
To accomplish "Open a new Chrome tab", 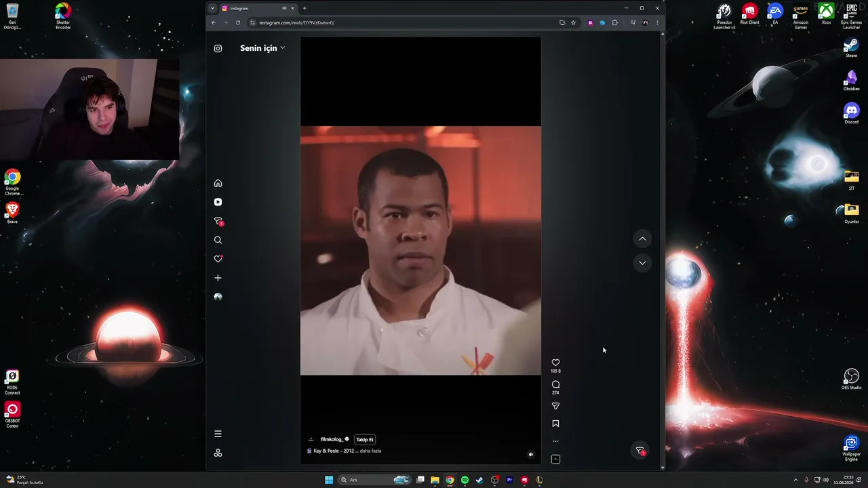I will [x=304, y=8].
